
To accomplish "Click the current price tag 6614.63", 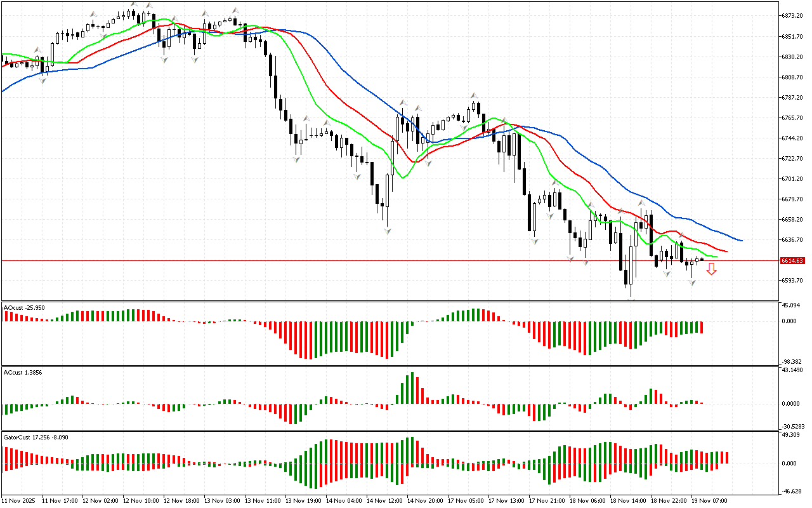I will tap(792, 260).
